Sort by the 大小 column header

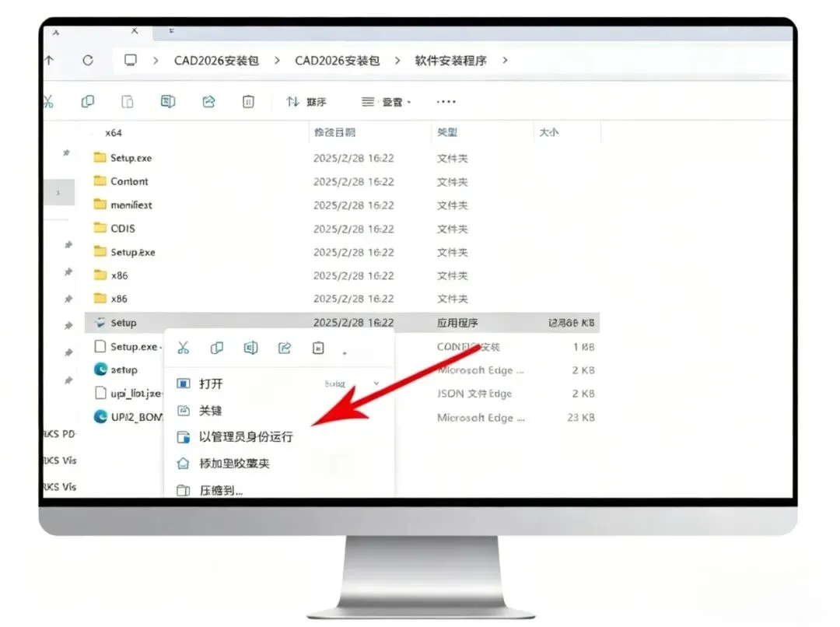(x=548, y=132)
